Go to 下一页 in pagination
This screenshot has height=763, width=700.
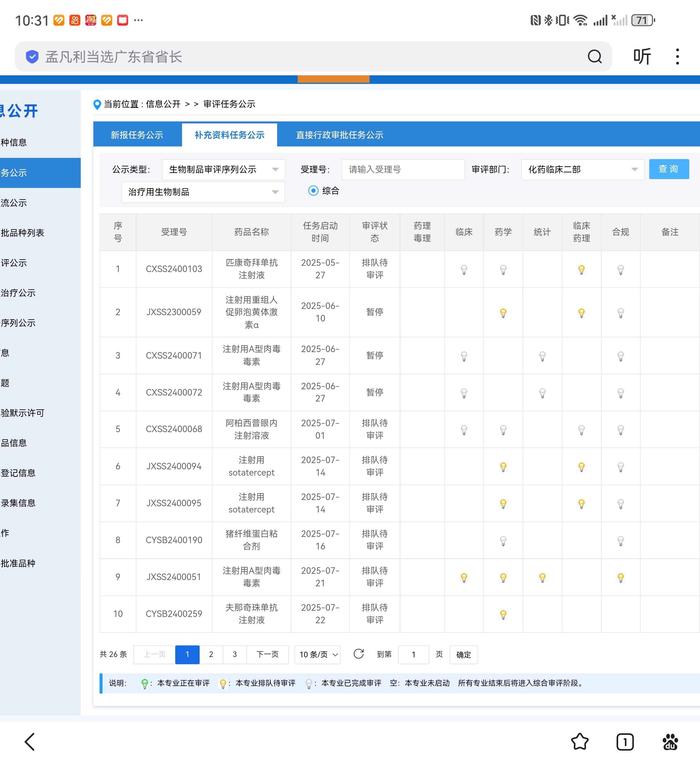point(267,654)
